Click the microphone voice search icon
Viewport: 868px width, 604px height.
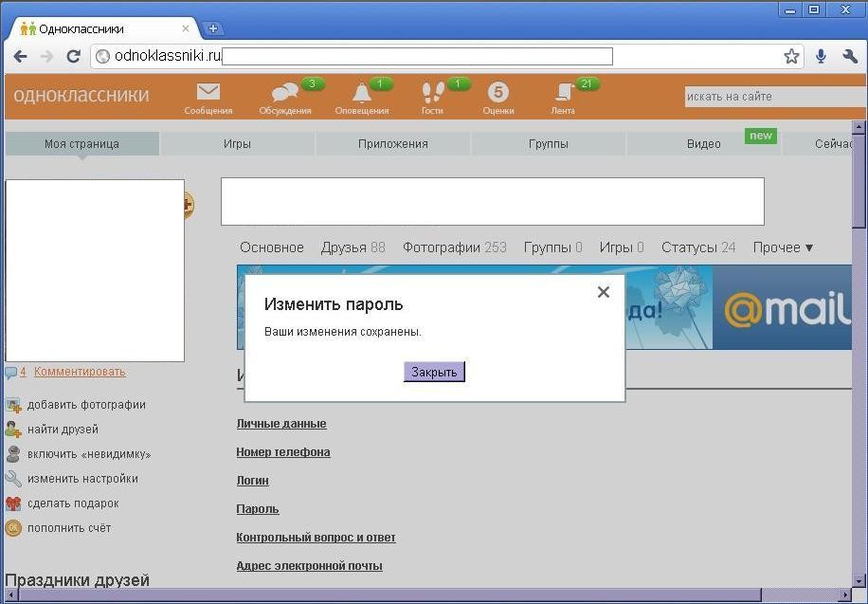pos(821,56)
